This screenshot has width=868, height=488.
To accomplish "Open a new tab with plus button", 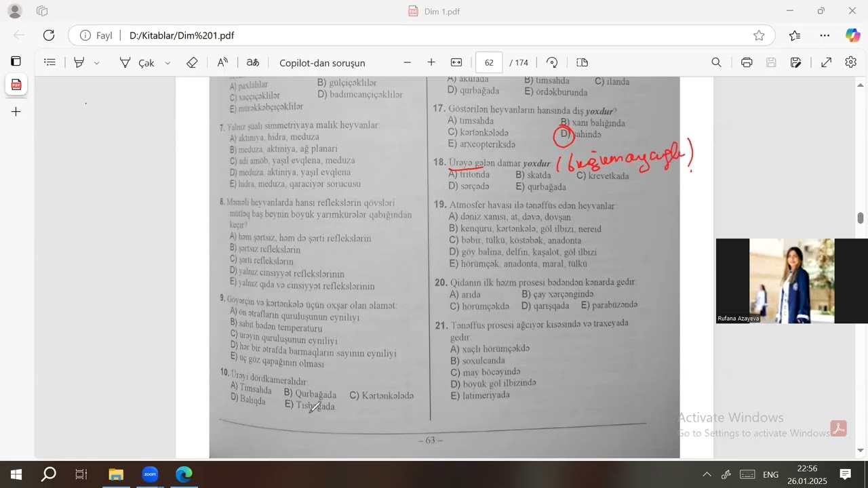I will pos(16,111).
